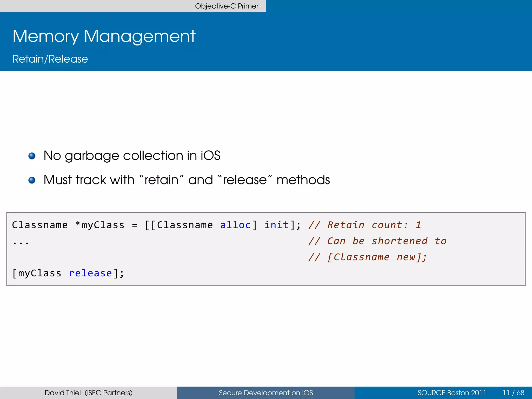The width and height of the screenshot is (532, 399).
Task: Click the init keyword in the code
Action: coord(276,225)
